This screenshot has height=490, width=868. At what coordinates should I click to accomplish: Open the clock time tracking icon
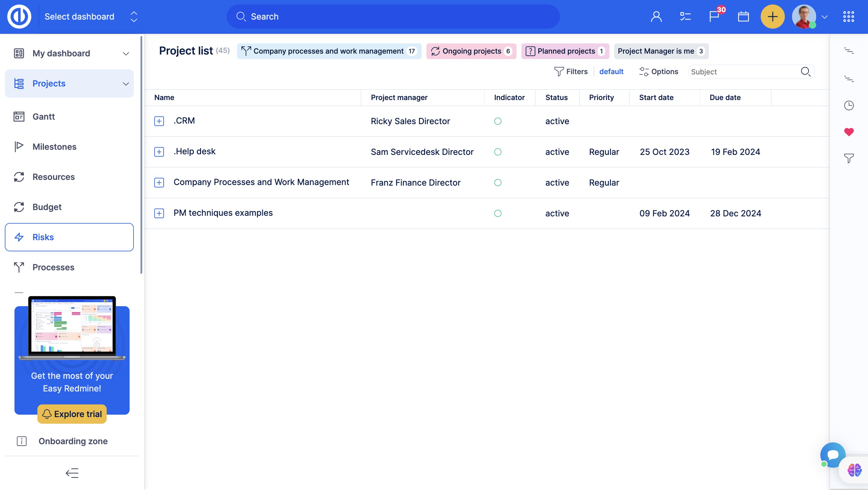[x=848, y=105]
